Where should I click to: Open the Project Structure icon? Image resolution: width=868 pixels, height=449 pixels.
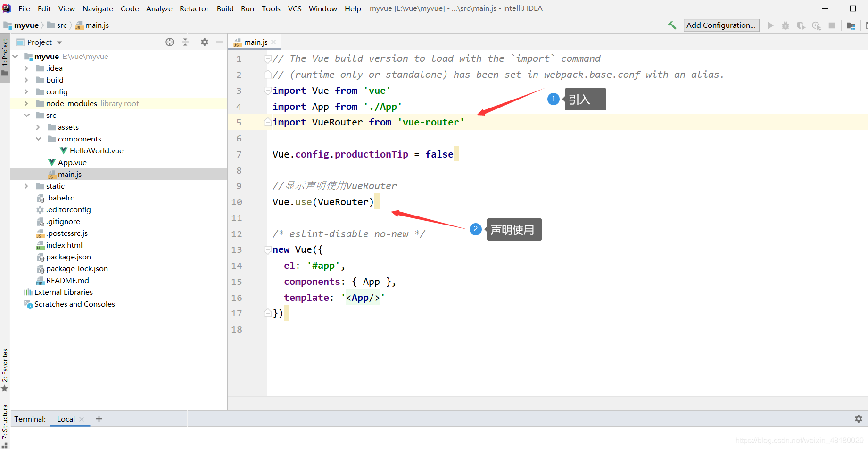coord(851,25)
